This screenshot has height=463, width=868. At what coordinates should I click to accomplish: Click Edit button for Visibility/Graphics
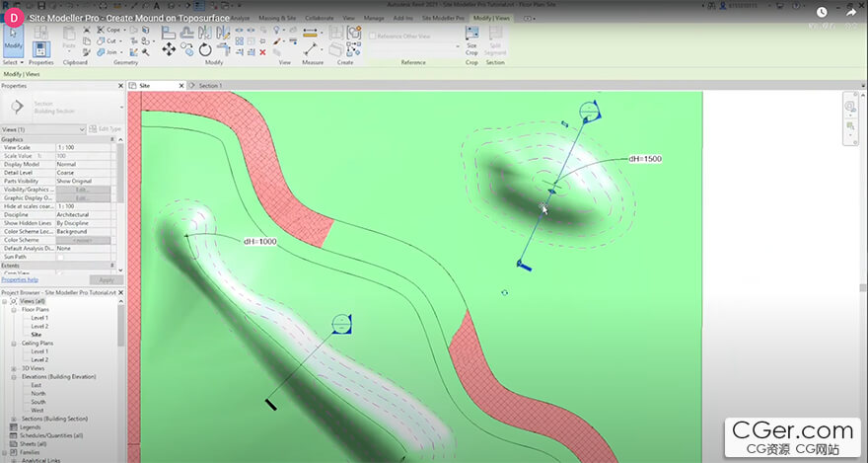(83, 190)
